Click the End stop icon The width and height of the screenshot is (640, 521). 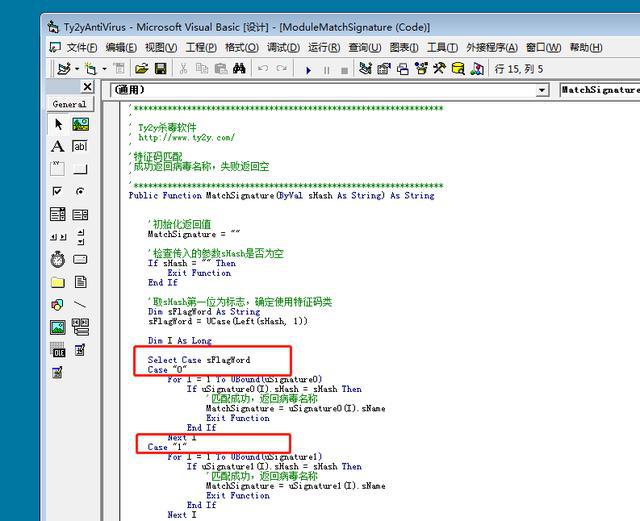(x=344, y=71)
